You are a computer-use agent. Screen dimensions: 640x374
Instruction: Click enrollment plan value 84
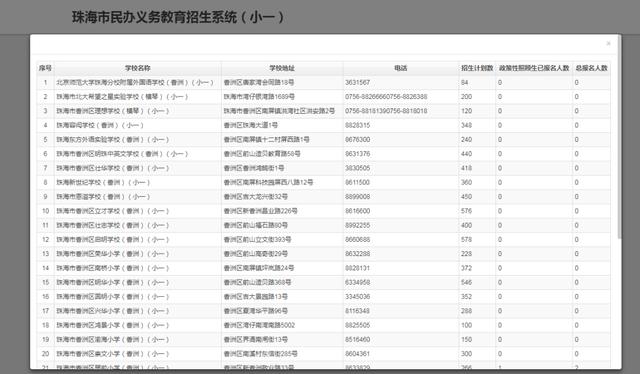point(464,82)
